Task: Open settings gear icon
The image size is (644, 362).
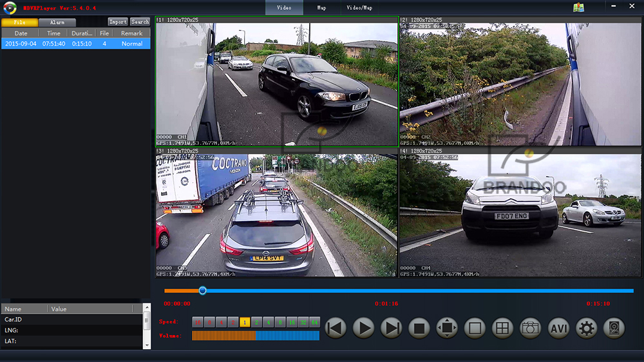Action: pyautogui.click(x=586, y=328)
